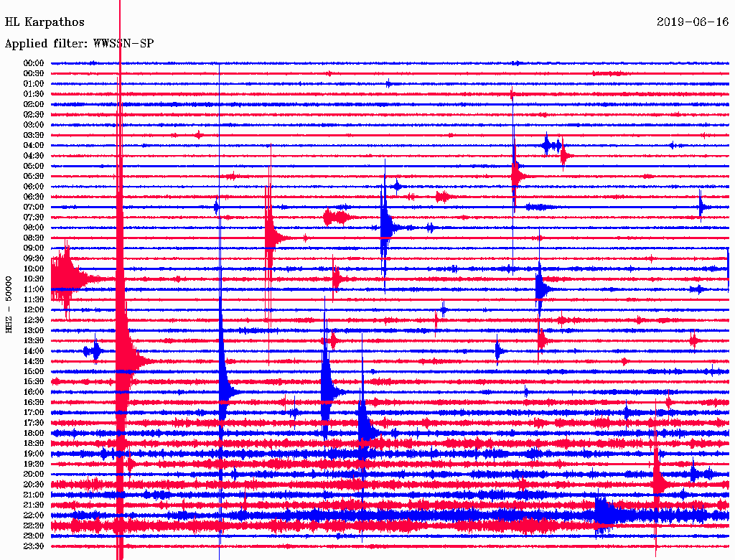Select the 05:30 time label
The height and width of the screenshot is (560, 735).
click(x=34, y=177)
